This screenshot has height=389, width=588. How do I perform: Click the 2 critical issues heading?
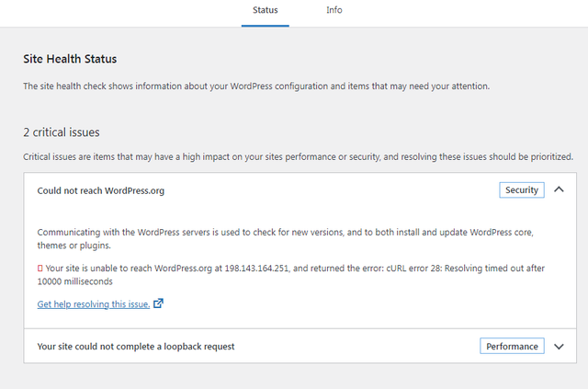tap(62, 132)
